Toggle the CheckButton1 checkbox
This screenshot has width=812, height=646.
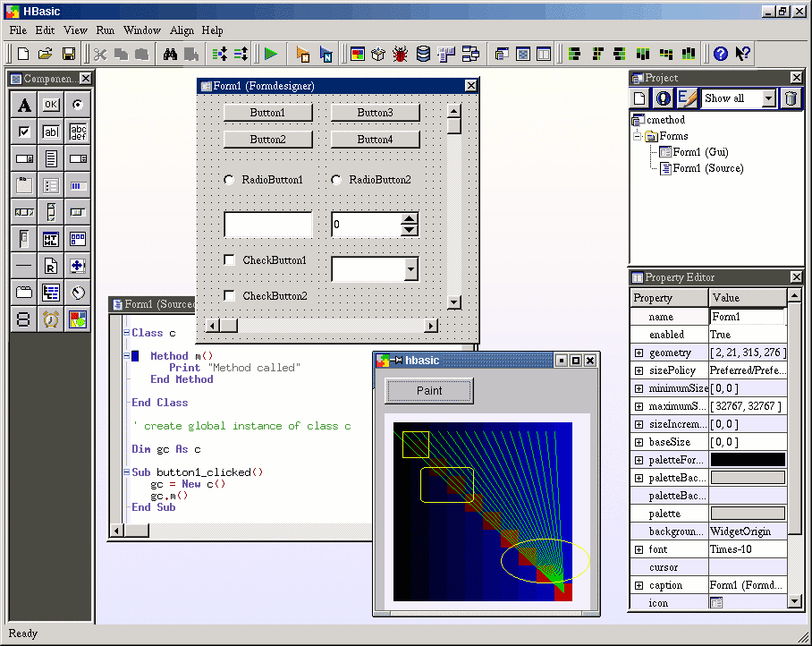230,260
